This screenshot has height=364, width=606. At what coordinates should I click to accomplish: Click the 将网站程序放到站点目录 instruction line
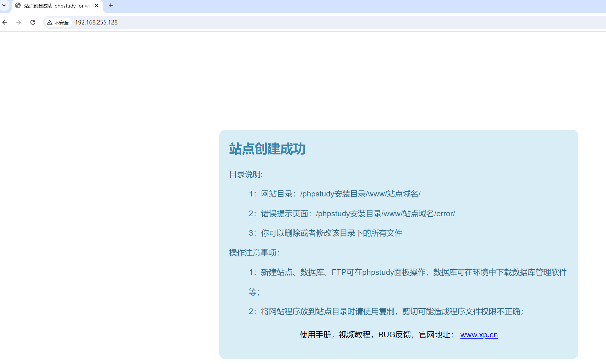coord(386,312)
